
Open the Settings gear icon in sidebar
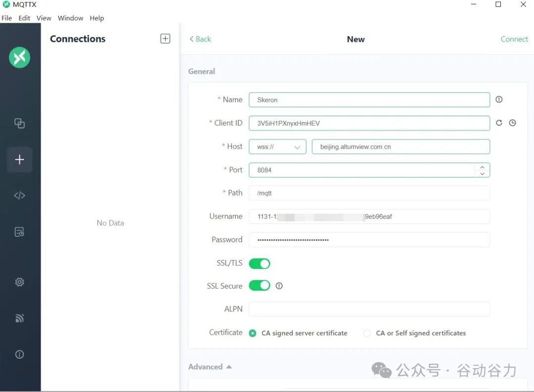coord(20,282)
